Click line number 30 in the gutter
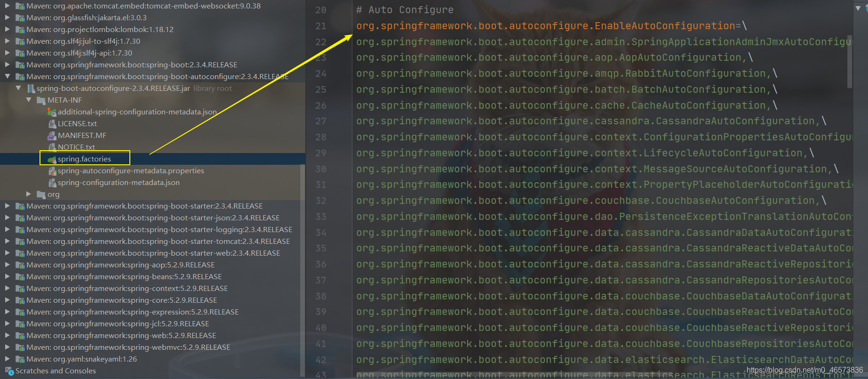This screenshot has width=868, height=379. tap(320, 169)
